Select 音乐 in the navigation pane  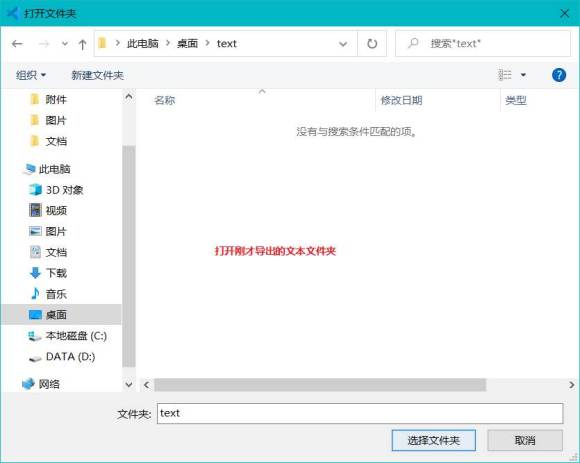coord(48,294)
